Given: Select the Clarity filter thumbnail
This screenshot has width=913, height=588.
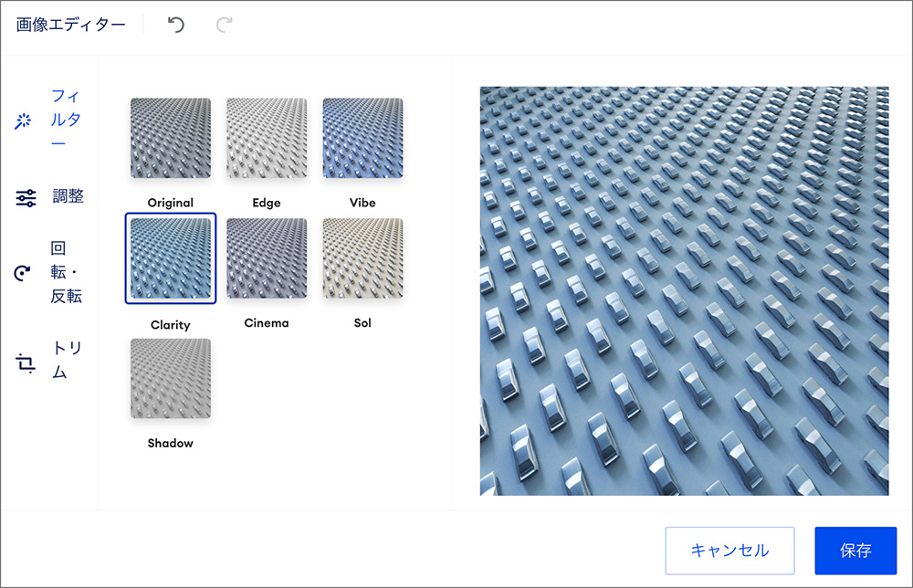Looking at the screenshot, I should (171, 258).
